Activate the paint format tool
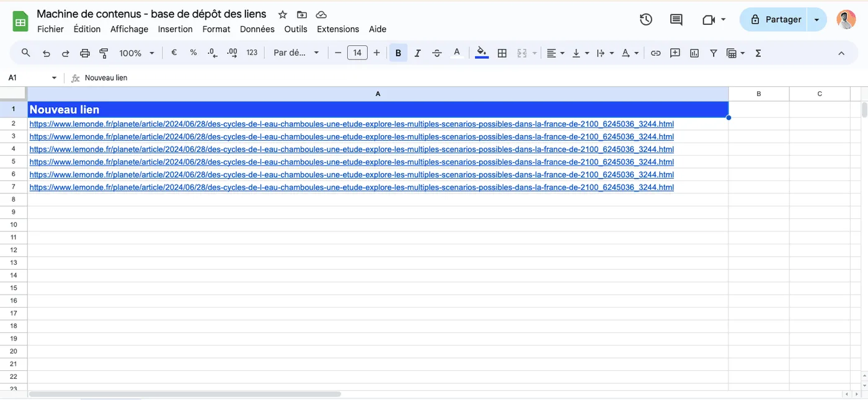Viewport: 868px width, 400px height. pyautogui.click(x=104, y=53)
